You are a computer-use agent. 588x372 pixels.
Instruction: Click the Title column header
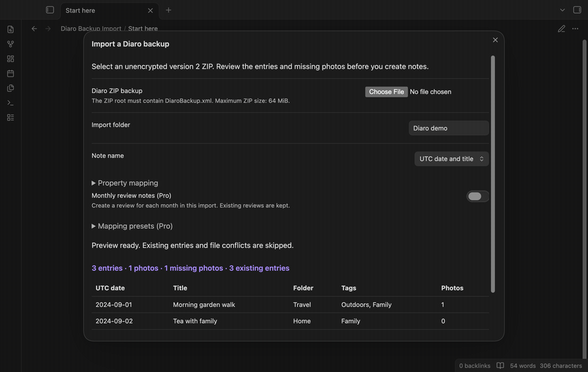180,288
